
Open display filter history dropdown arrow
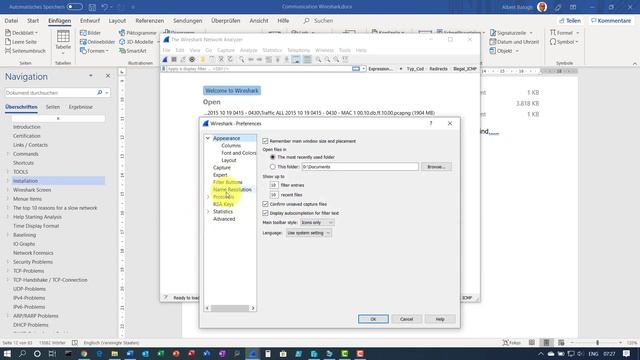click(364, 69)
